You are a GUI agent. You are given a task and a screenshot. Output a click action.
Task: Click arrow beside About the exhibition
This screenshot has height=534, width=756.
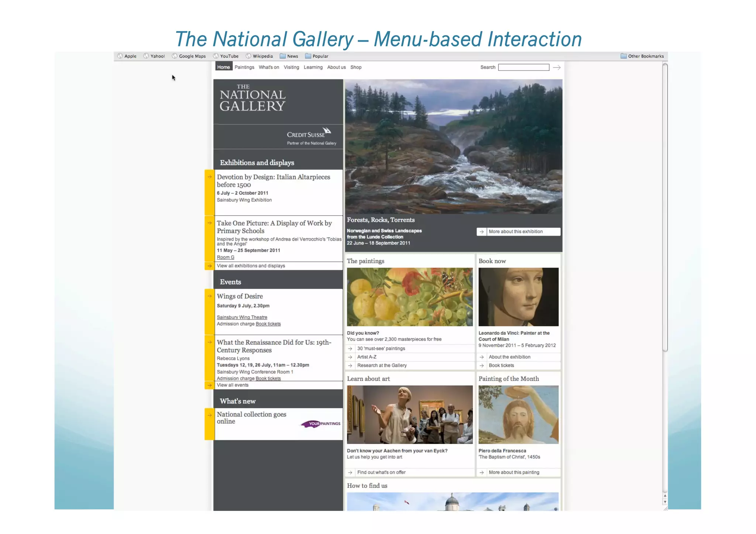[x=482, y=357]
